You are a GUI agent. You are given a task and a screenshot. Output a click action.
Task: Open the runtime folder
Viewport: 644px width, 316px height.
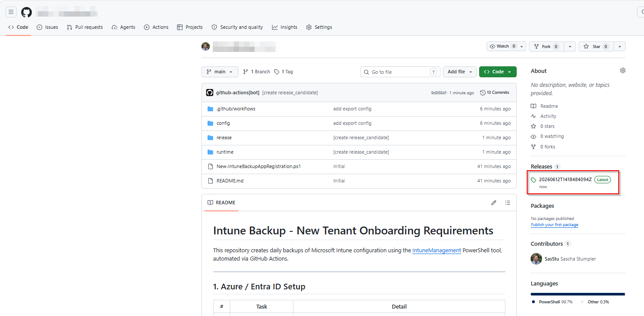coord(225,152)
